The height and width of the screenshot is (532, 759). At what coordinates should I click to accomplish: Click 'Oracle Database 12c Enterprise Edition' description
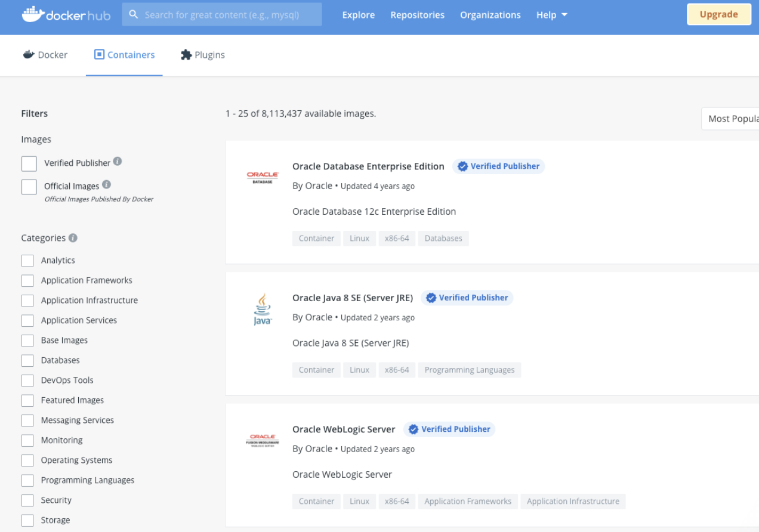374,212
